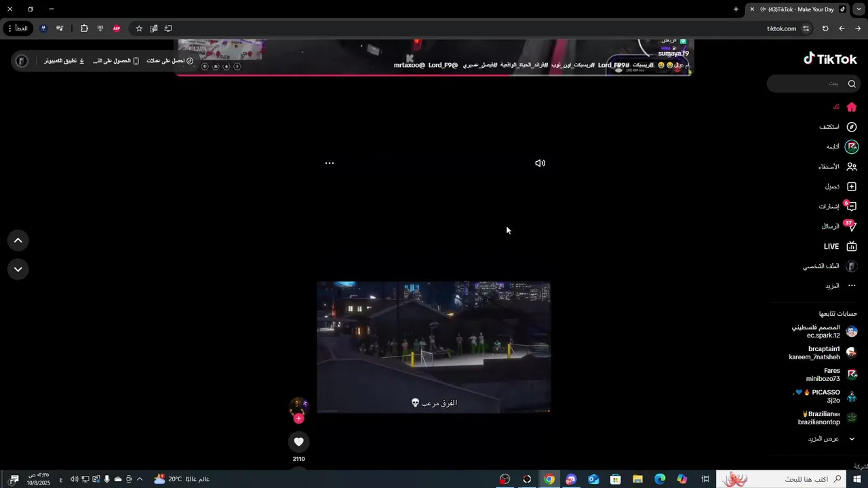Click the Windows taskbar search box
This screenshot has height=488, width=868.
coord(781,479)
